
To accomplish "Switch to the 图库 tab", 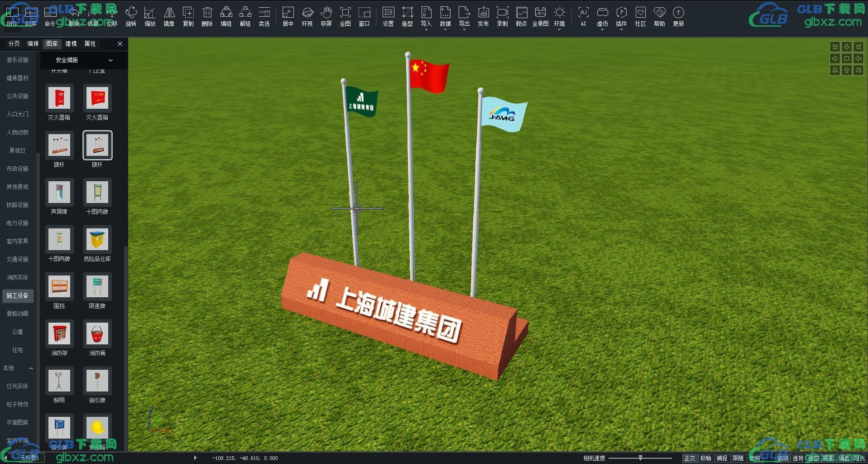I will pos(52,43).
